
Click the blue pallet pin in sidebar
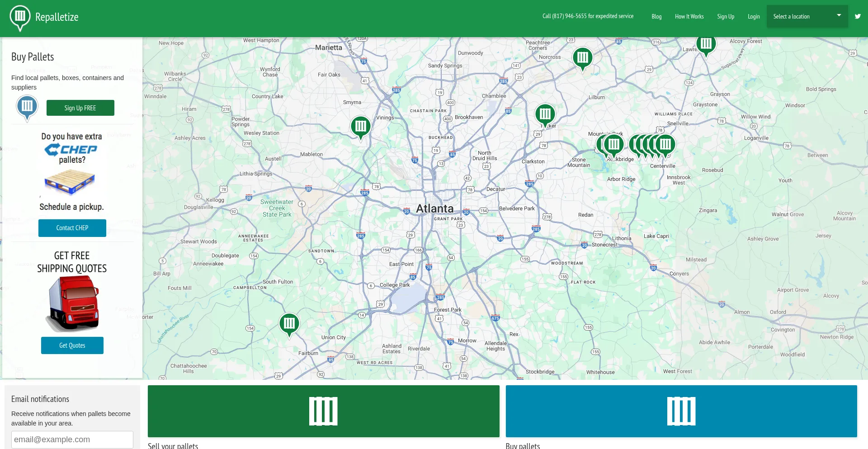tap(27, 107)
